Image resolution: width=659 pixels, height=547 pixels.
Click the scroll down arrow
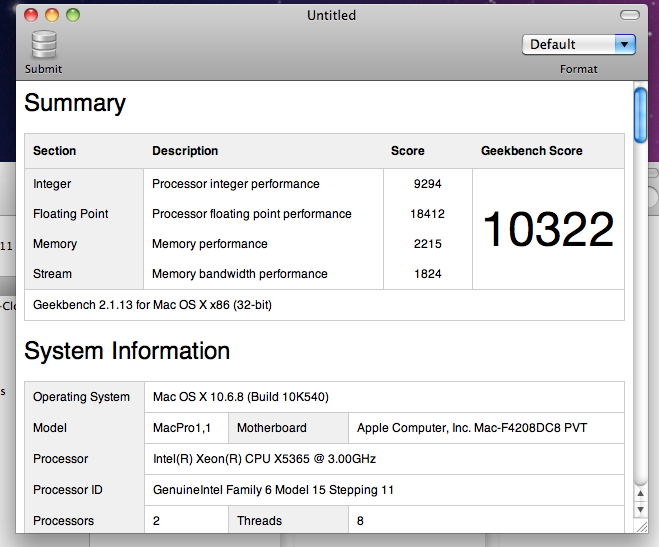640,509
